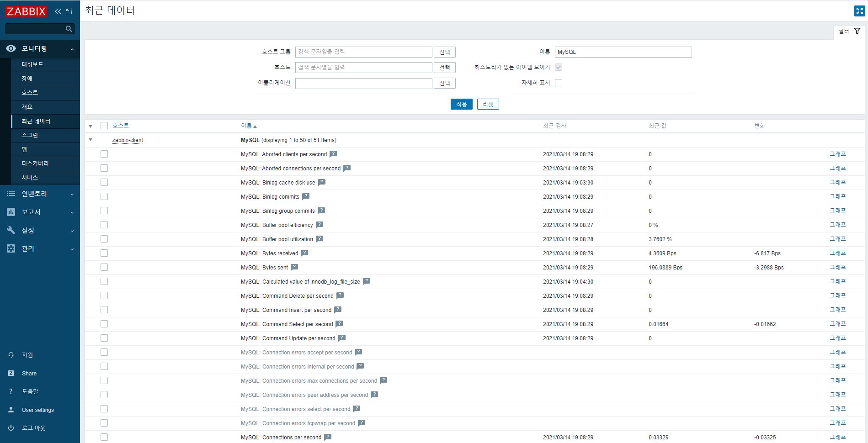Expand the 인벤토리 menu section
This screenshot has height=443, width=868.
click(40, 194)
